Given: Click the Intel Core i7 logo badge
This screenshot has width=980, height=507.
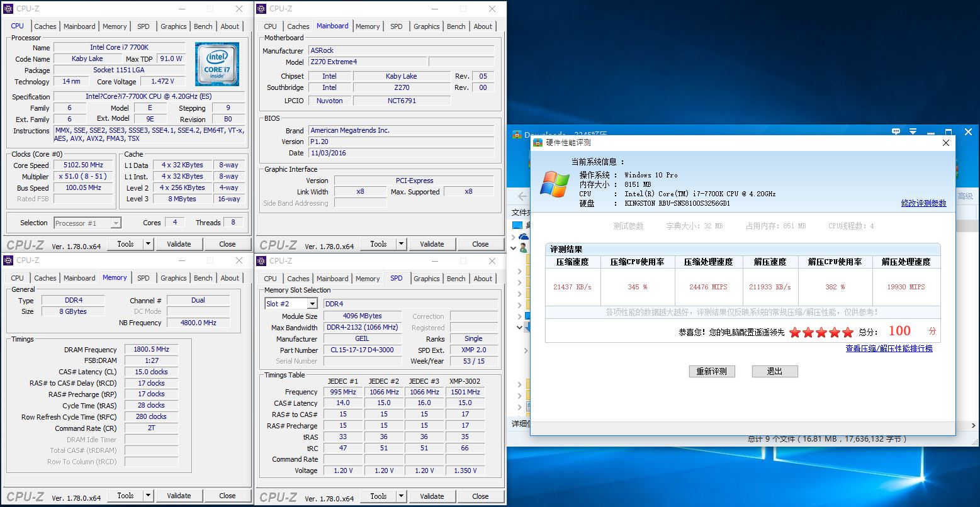Looking at the screenshot, I should click(217, 64).
